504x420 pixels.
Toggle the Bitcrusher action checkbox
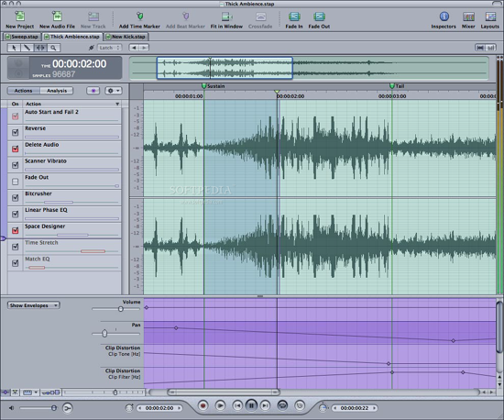15,198
